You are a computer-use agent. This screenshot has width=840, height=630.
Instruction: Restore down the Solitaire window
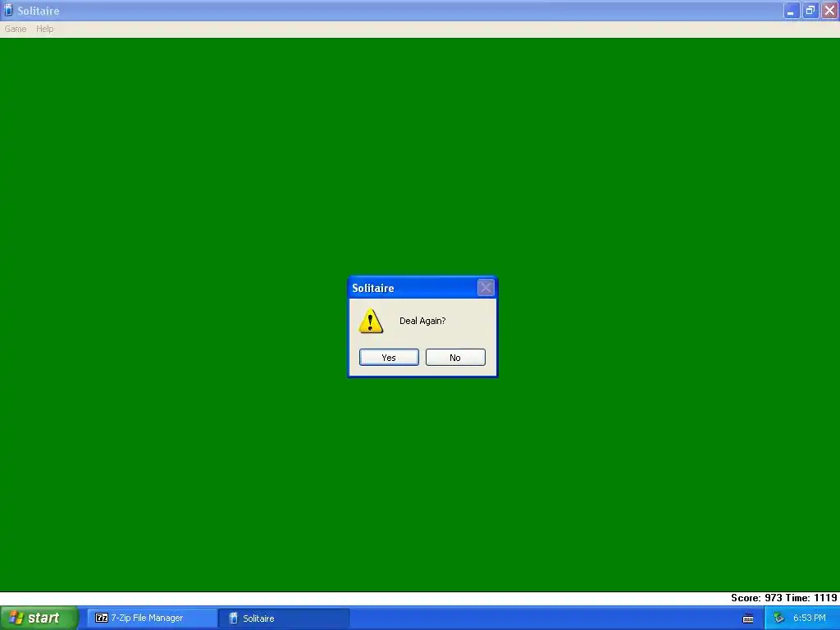(810, 11)
